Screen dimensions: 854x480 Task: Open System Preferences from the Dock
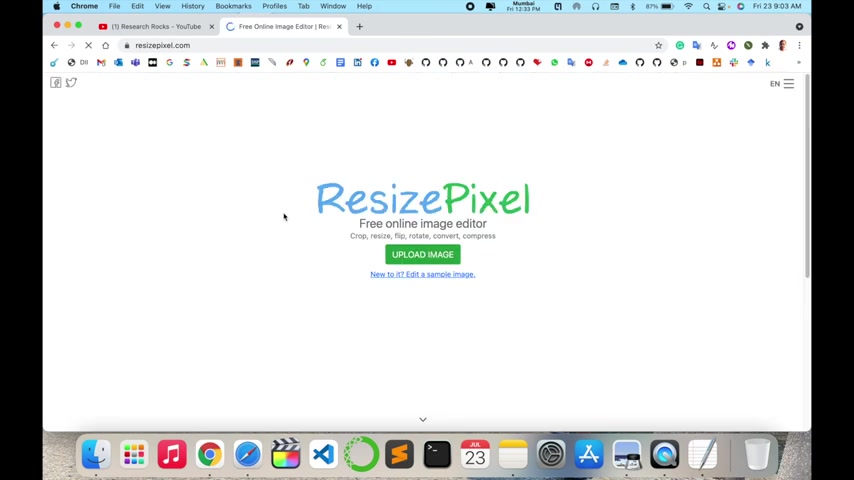point(551,454)
